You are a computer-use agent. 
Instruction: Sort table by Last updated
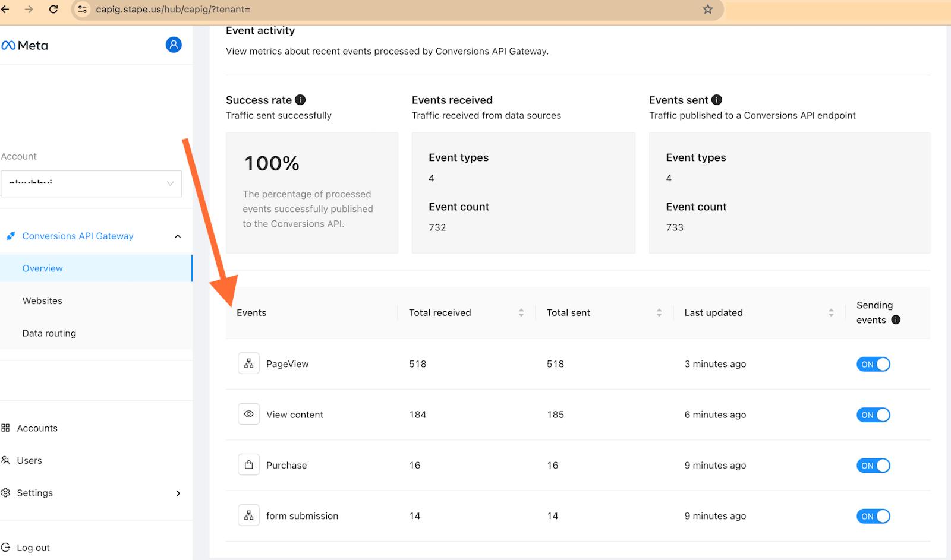831,312
